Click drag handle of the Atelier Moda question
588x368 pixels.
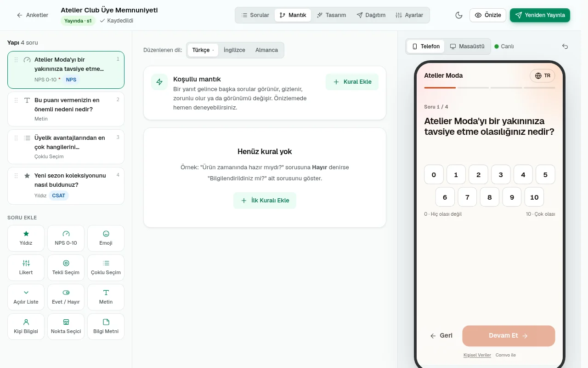click(x=16, y=60)
